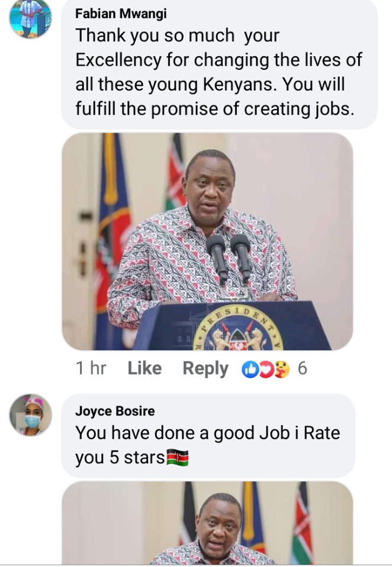
Task: Visit Fabian Mwangi's name link
Action: click(x=121, y=14)
